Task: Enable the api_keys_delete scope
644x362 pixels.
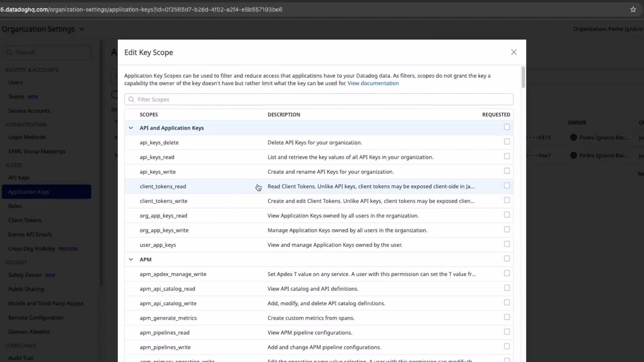Action: pyautogui.click(x=507, y=142)
